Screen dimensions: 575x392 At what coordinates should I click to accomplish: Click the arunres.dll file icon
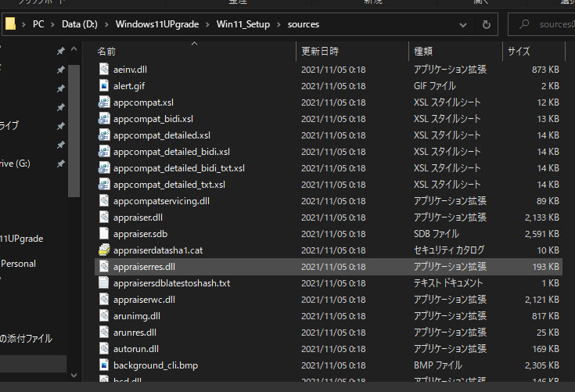point(104,333)
